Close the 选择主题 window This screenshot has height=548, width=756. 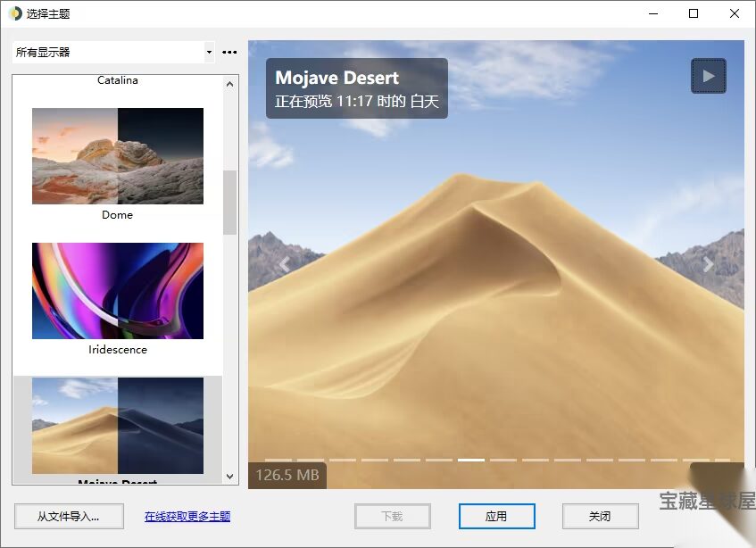(x=735, y=13)
